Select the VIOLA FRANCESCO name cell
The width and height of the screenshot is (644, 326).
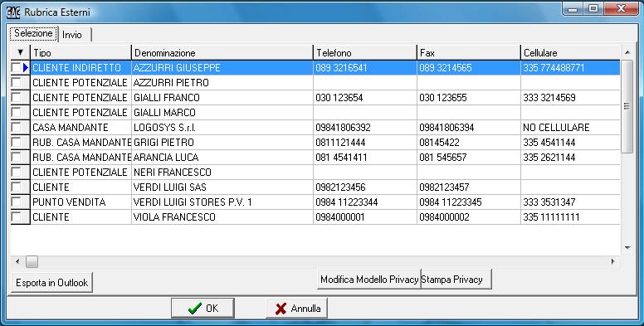tap(222, 217)
